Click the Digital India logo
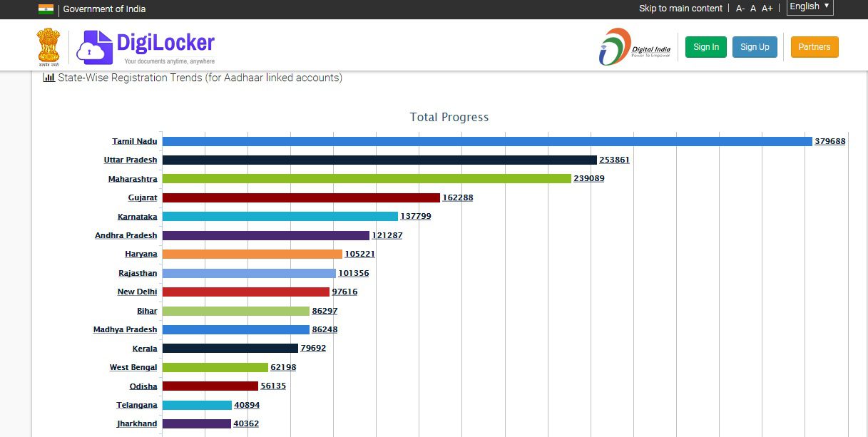 [x=635, y=47]
